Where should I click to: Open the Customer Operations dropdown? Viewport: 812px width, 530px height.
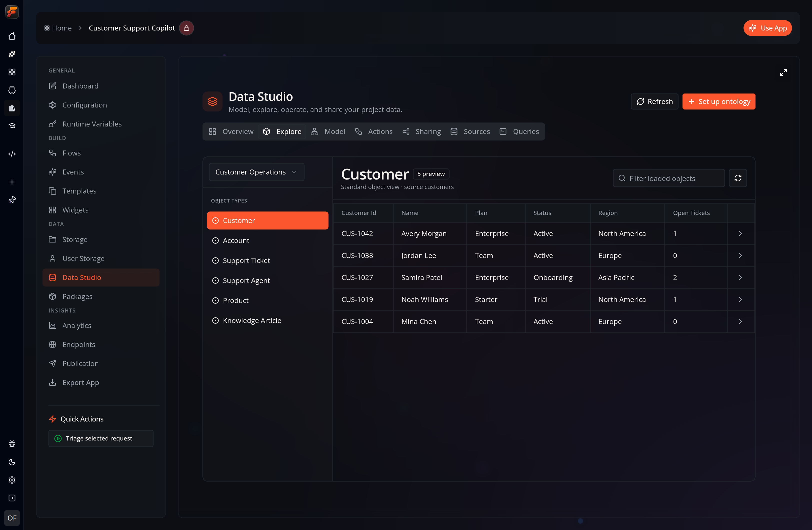pyautogui.click(x=256, y=172)
